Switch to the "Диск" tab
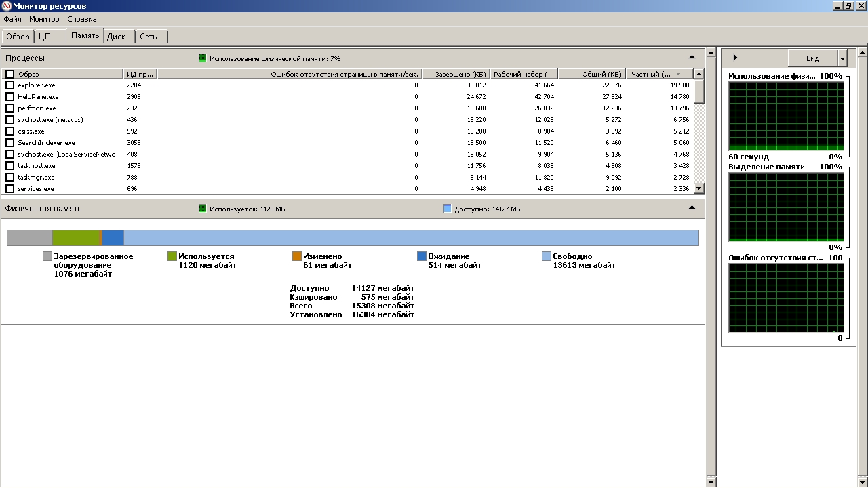 116,37
